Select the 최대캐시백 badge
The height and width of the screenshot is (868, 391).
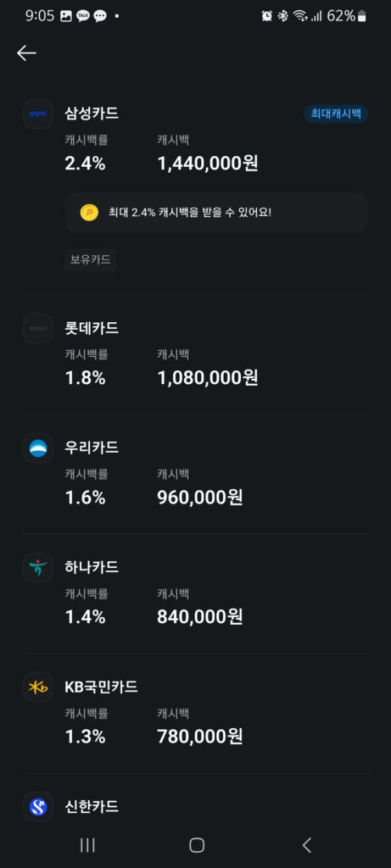336,114
